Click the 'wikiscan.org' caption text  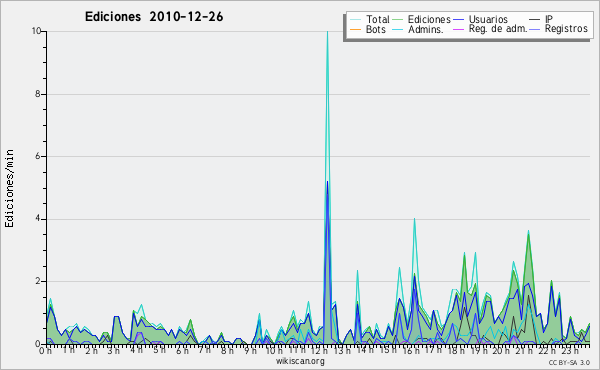pyautogui.click(x=300, y=361)
